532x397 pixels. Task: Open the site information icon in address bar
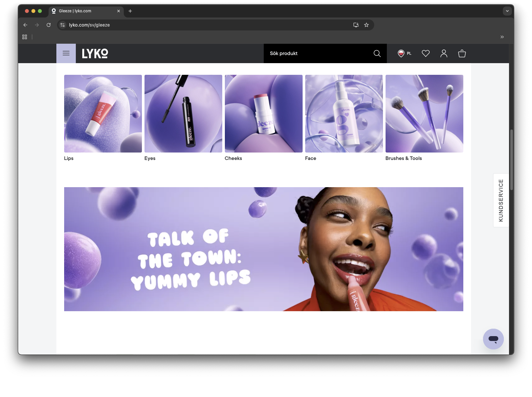63,25
